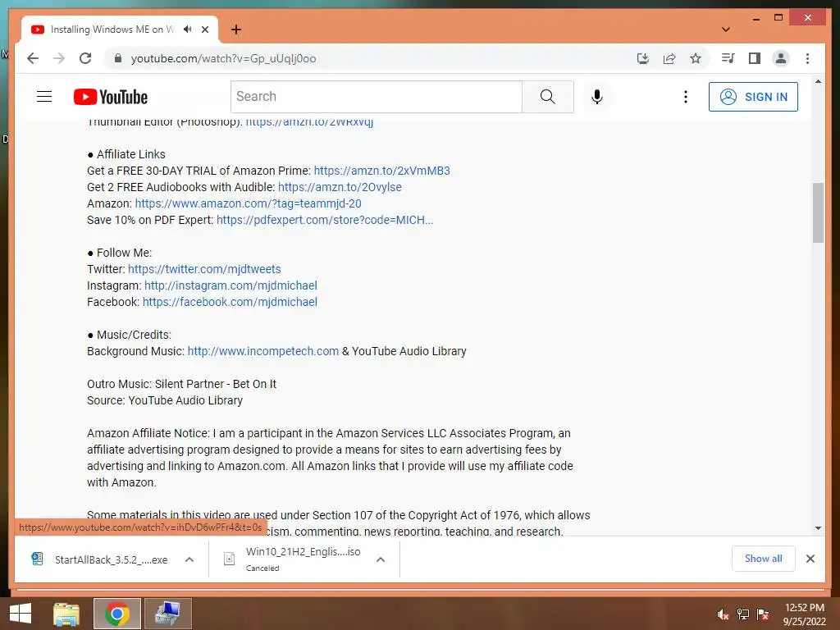Screen dimensions: 840x630
Task: Open YouTube hamburger guide menu
Action: pos(44,97)
